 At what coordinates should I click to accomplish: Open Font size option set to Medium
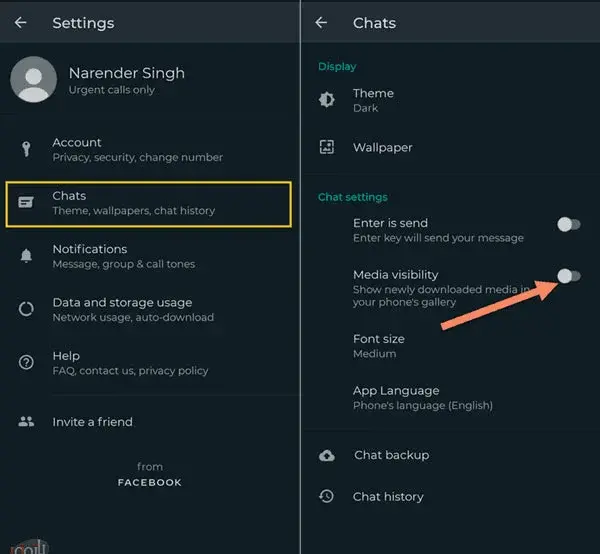[x=450, y=346]
